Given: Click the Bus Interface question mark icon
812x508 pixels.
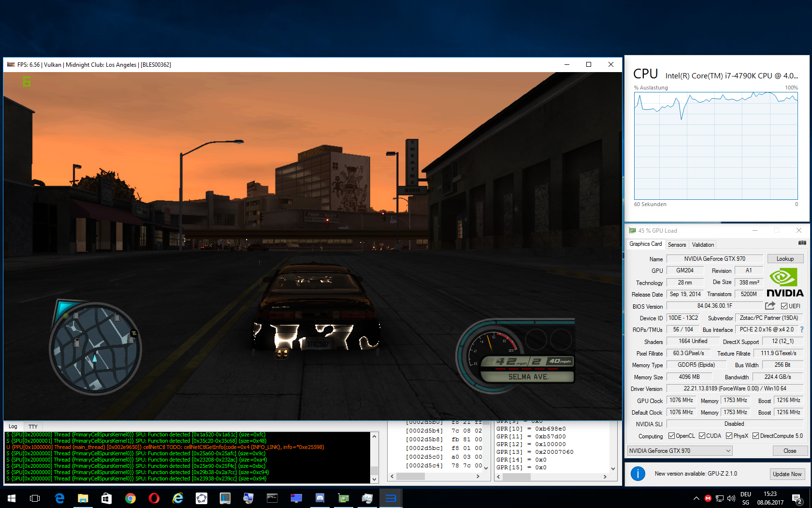Looking at the screenshot, I should tap(802, 329).
